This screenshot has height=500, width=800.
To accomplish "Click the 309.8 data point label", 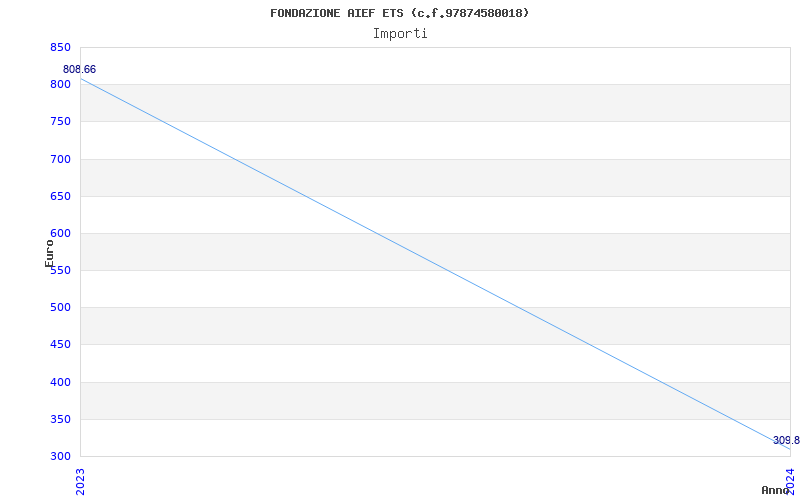I will tap(786, 440).
